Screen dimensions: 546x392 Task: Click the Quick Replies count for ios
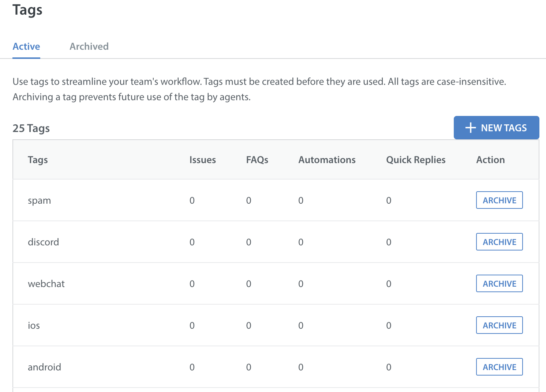tap(389, 325)
